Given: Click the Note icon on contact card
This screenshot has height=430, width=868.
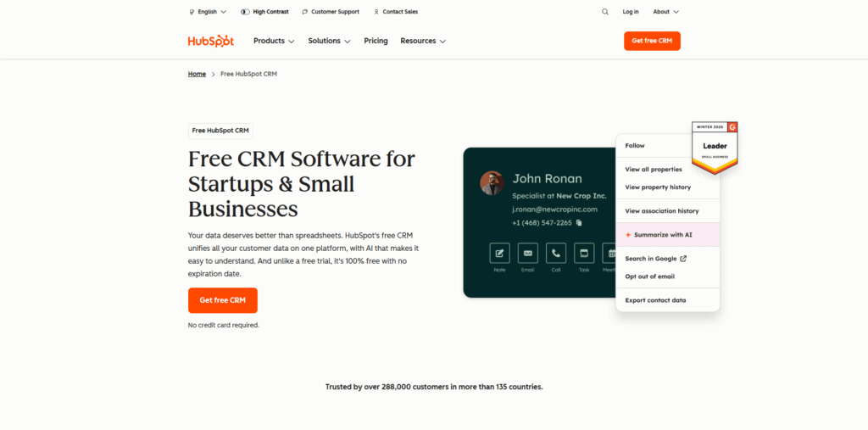Looking at the screenshot, I should tap(500, 253).
